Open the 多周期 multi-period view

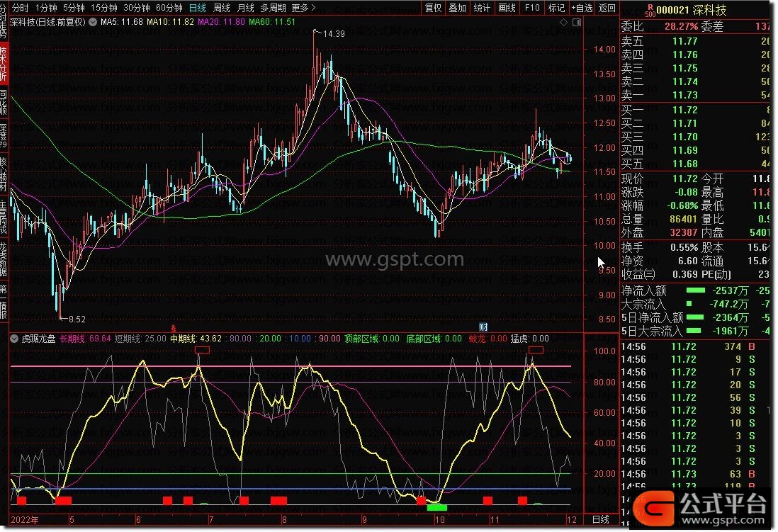click(273, 8)
